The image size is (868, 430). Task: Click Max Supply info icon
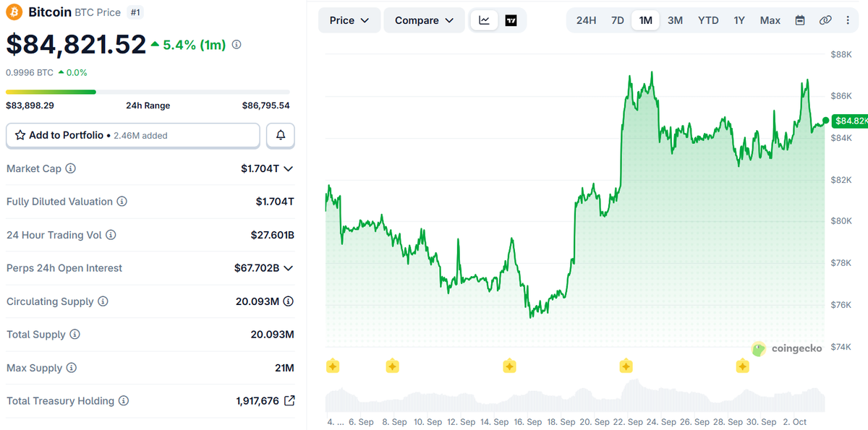(x=71, y=368)
